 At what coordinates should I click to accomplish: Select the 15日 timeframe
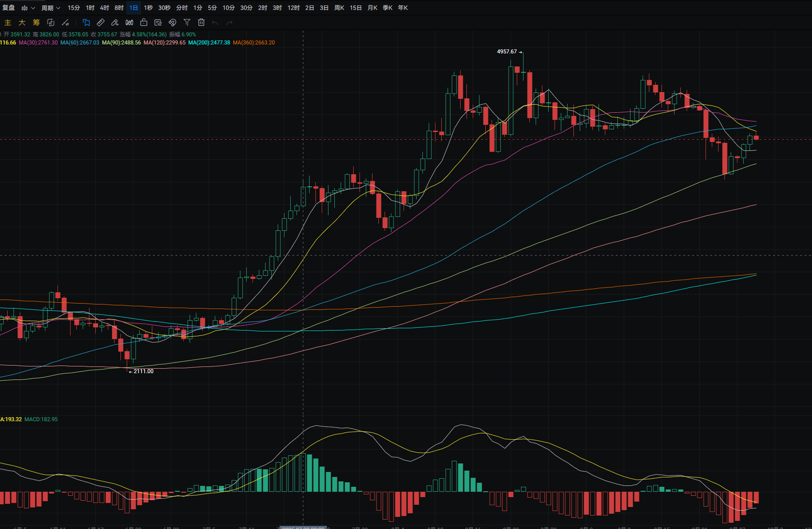355,8
